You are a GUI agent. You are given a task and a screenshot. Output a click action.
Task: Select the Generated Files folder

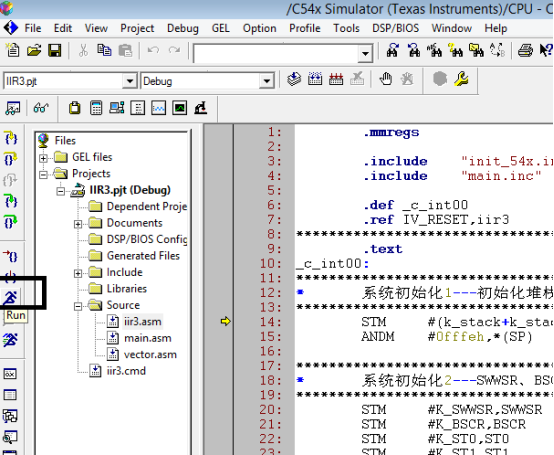pyautogui.click(x=143, y=256)
